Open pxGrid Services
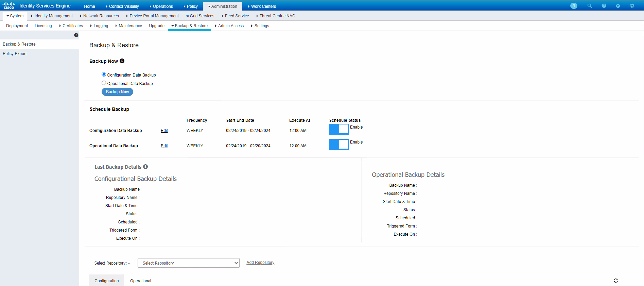This screenshot has width=644, height=286. pyautogui.click(x=200, y=16)
